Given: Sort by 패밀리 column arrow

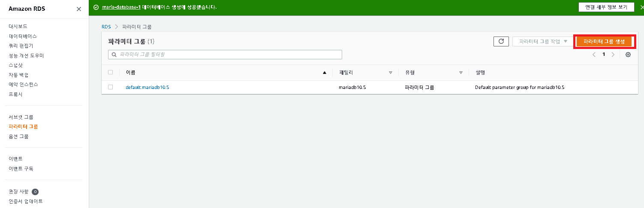Looking at the screenshot, I should tap(391, 73).
